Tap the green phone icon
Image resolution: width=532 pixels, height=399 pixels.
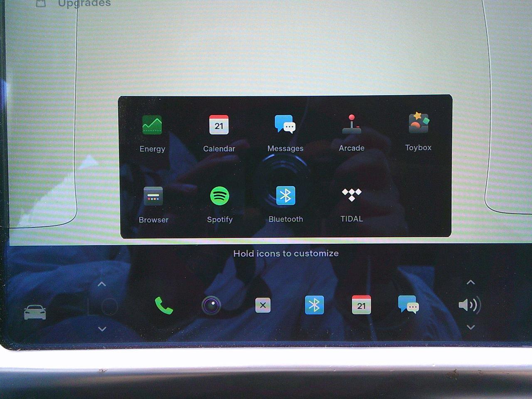pos(164,305)
